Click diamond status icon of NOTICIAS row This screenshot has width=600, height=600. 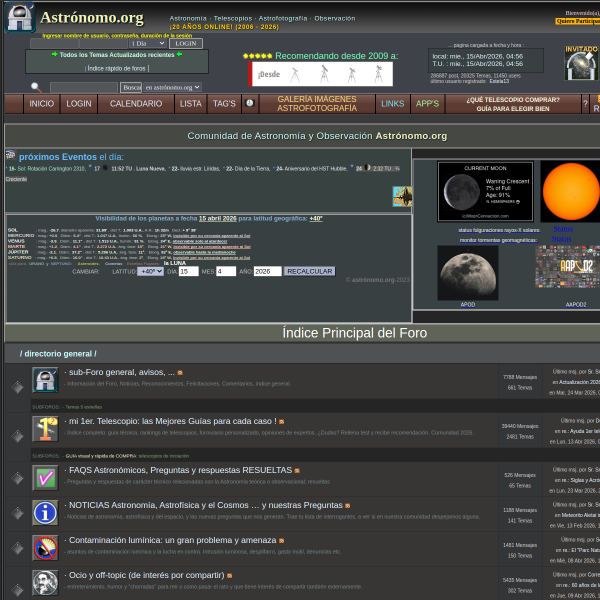click(17, 513)
